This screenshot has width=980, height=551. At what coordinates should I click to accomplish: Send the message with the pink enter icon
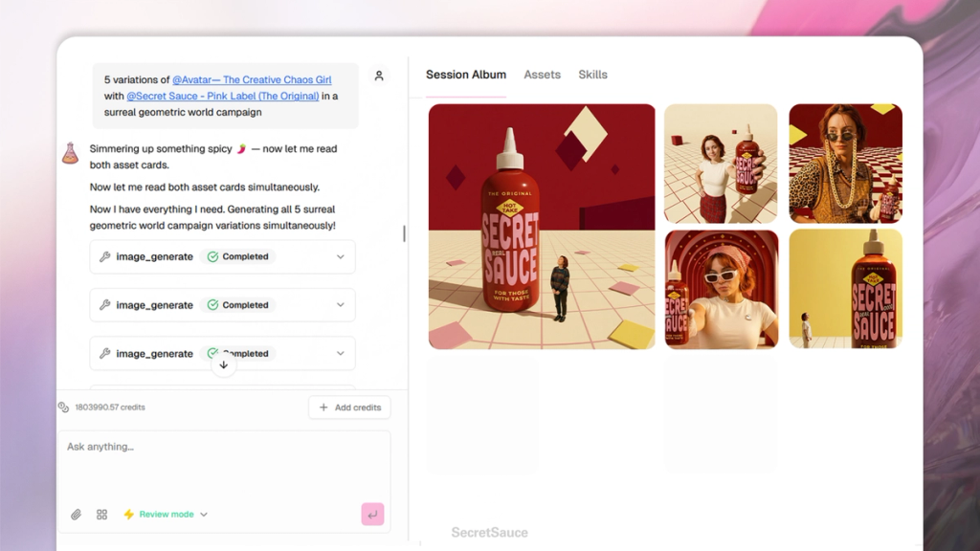(372, 514)
